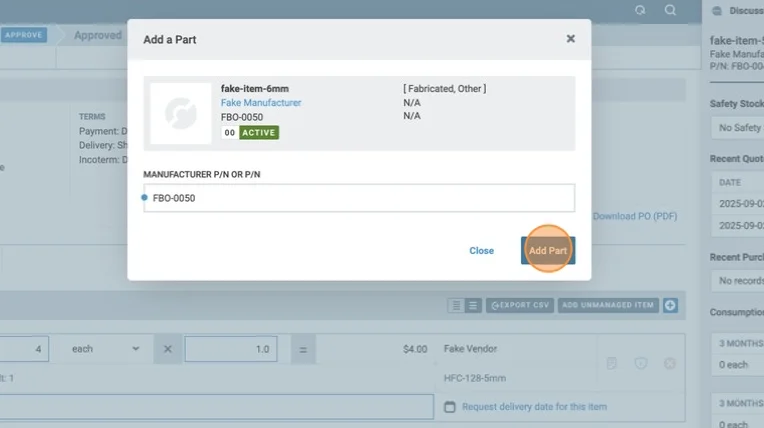Click the search magnifier icon in header
The width and height of the screenshot is (764, 428).
[670, 10]
